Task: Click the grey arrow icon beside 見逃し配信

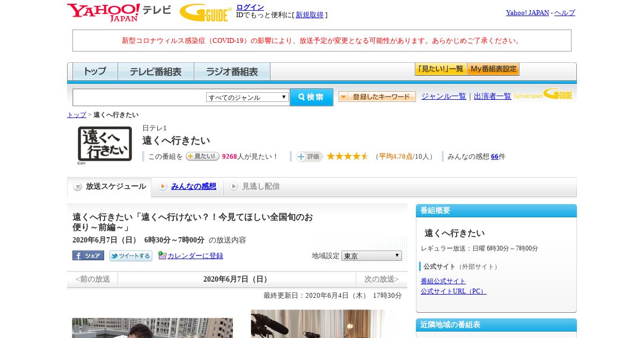Action: coord(233,186)
